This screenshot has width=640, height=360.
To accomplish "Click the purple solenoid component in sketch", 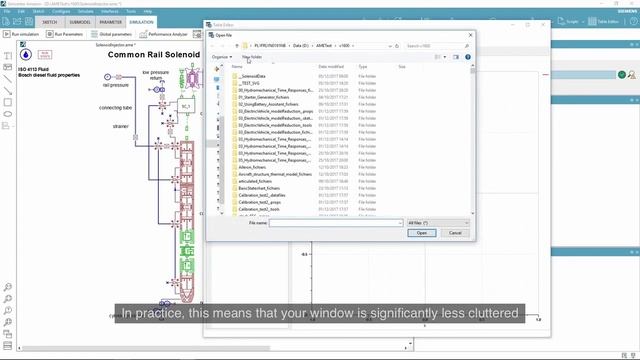I will [192, 78].
